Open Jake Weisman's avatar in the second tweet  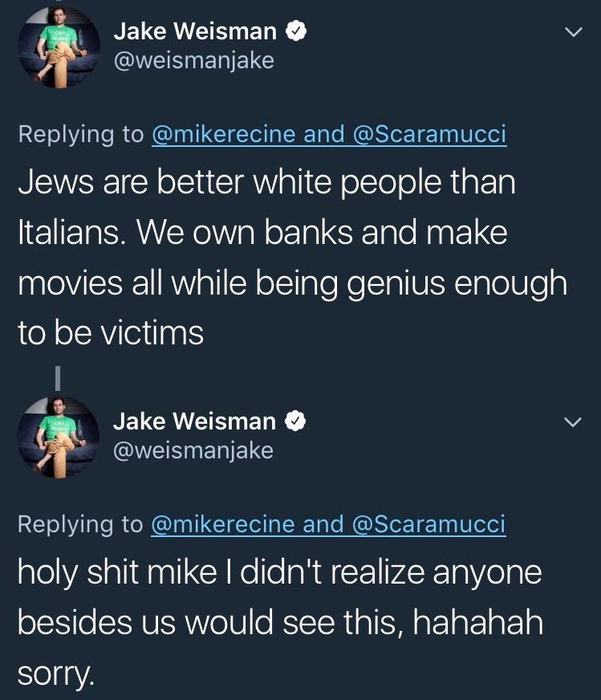(58, 437)
